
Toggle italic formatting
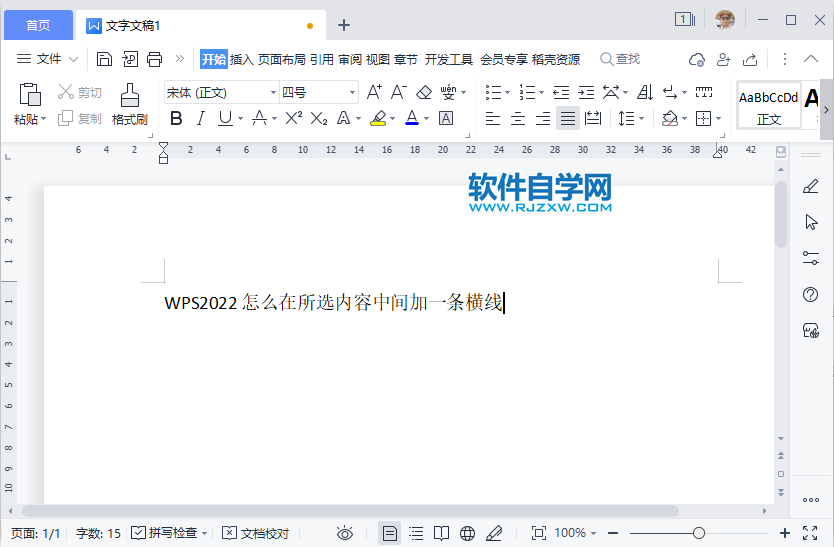tap(201, 118)
